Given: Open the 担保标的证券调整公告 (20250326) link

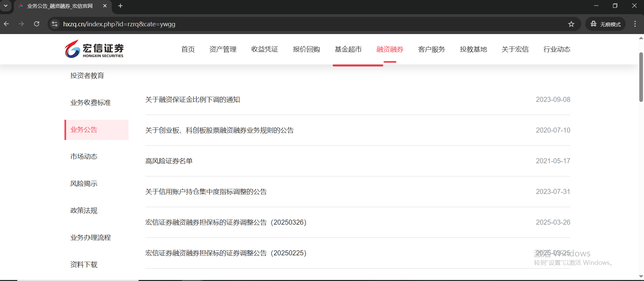Looking at the screenshot, I should [x=226, y=222].
